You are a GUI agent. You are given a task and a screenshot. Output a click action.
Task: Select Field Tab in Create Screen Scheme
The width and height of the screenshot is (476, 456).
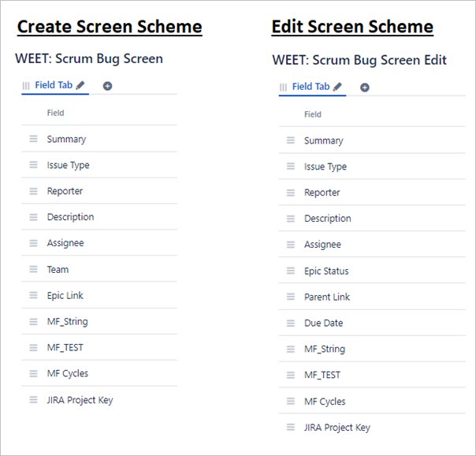(54, 85)
